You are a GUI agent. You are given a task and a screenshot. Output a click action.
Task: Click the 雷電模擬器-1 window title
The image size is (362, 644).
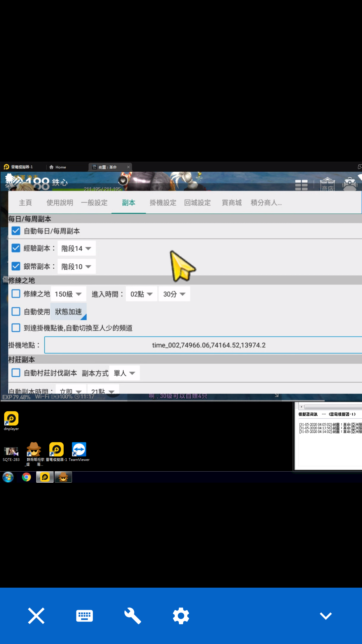coord(21,167)
